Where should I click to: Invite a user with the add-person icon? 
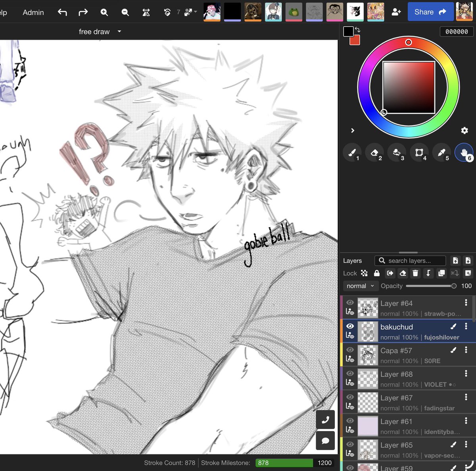pos(396,12)
